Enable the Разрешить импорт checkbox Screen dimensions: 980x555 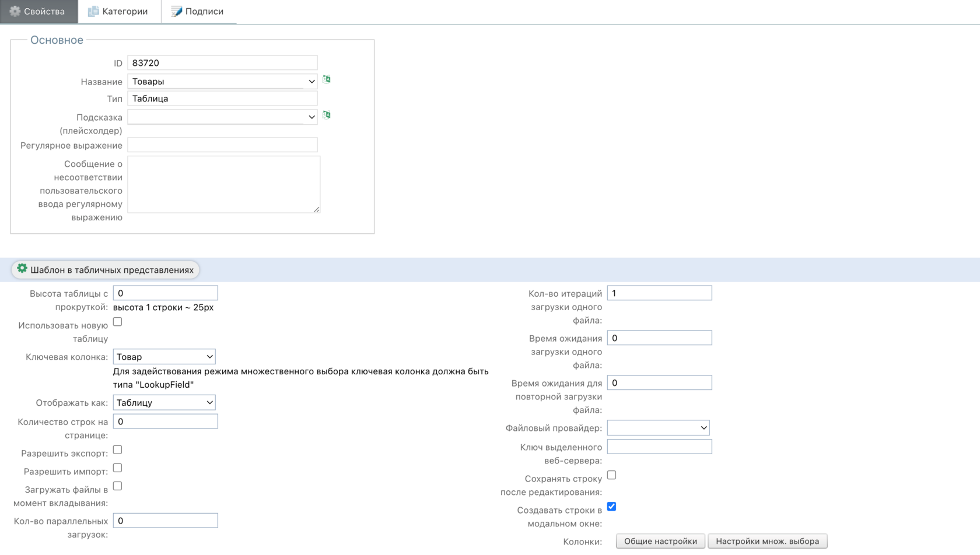click(x=118, y=468)
